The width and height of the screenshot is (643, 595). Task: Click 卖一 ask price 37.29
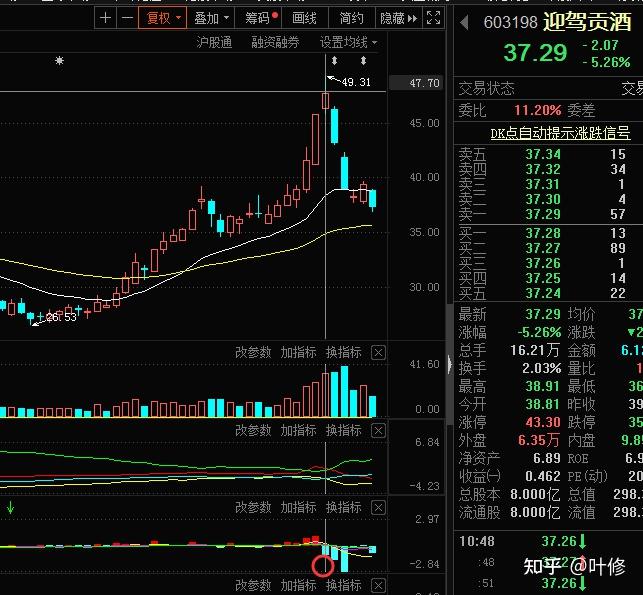[x=543, y=214]
